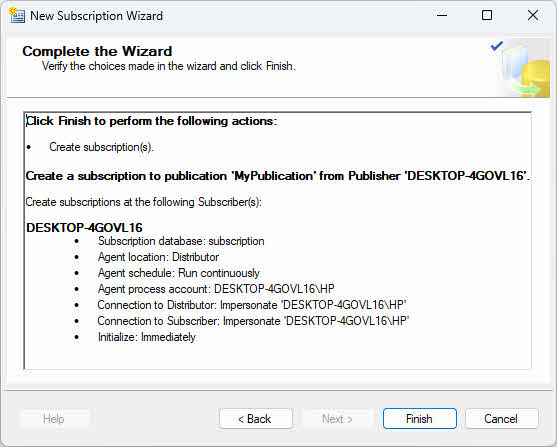This screenshot has width=557, height=447.
Task: Click 'Connection to Subscriber' line
Action: (253, 321)
